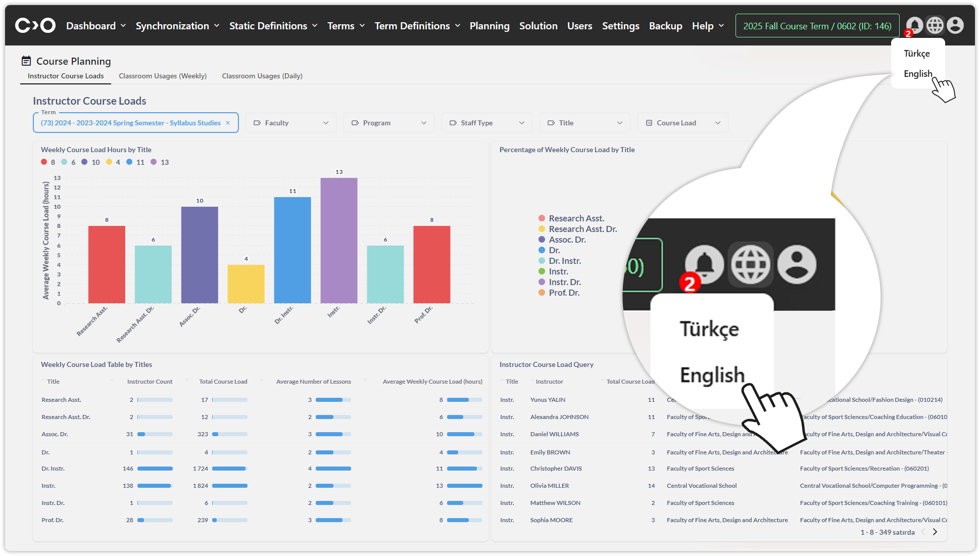Click the app logo in navbar
Screen dimensions: 980x556
click(35, 25)
